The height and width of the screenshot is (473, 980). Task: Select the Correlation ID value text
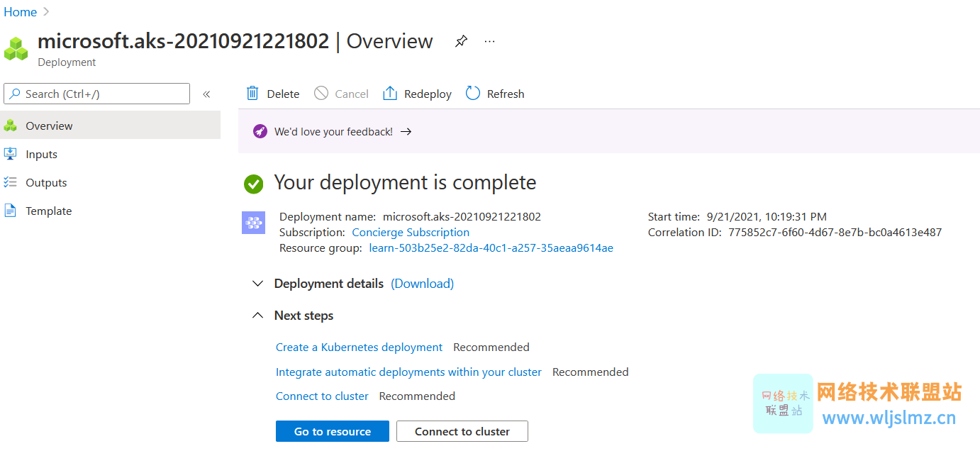pyautogui.click(x=835, y=233)
